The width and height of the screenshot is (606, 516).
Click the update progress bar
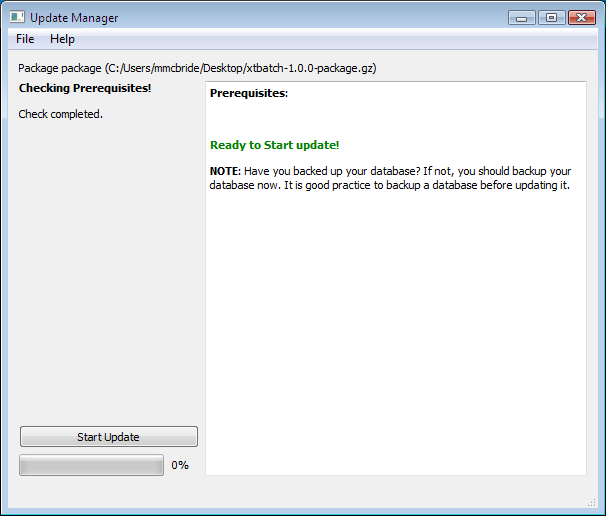coord(91,465)
